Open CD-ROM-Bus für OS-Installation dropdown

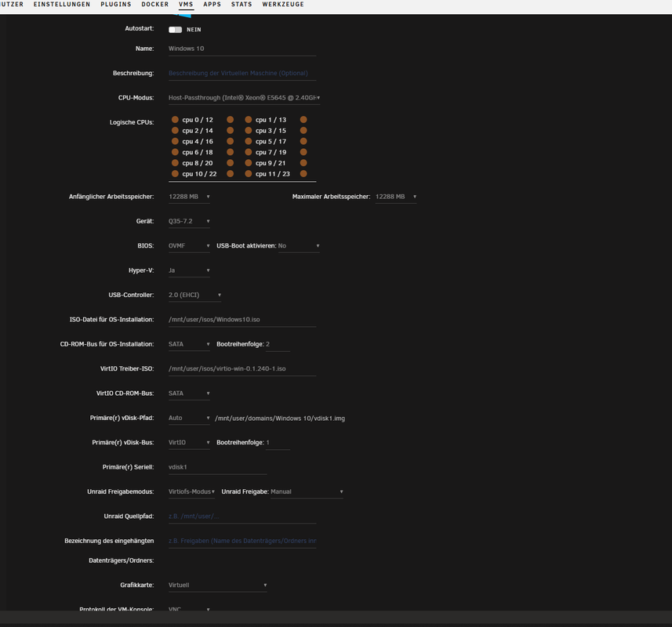click(x=189, y=344)
